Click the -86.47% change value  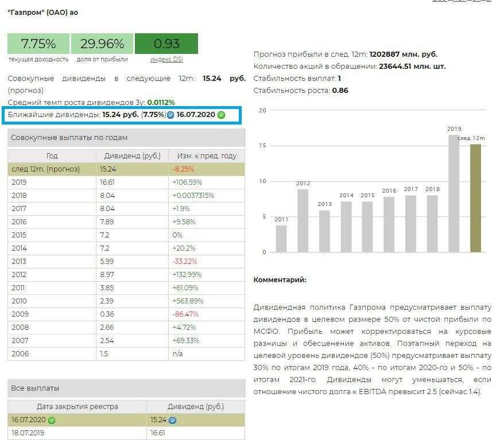click(185, 314)
